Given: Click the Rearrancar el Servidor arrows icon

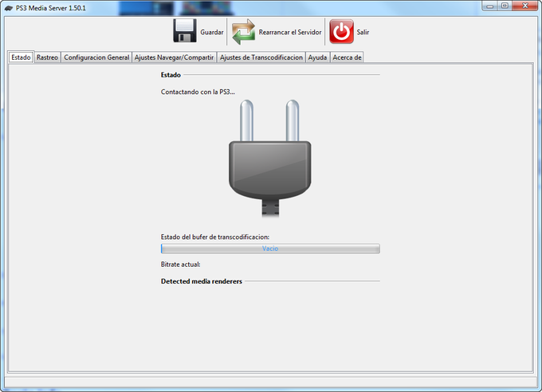Looking at the screenshot, I should [243, 32].
